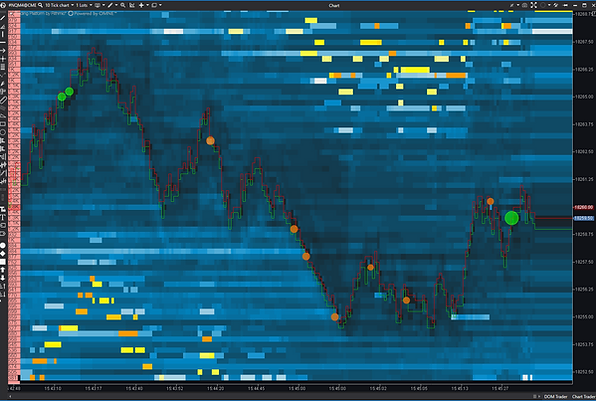The width and height of the screenshot is (596, 401).
Task: Select the filled circle marker in the left sidebar
Action: coord(3,246)
